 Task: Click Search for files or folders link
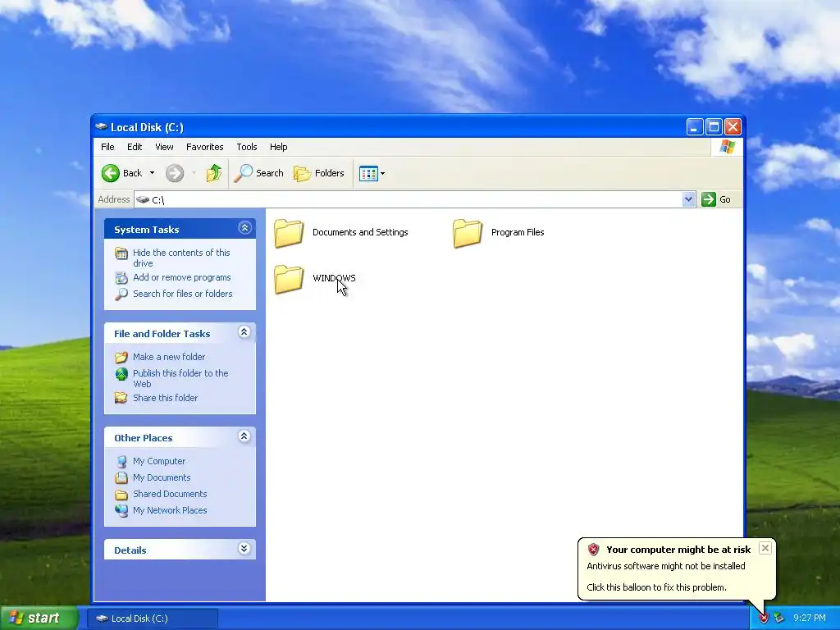pyautogui.click(x=183, y=294)
